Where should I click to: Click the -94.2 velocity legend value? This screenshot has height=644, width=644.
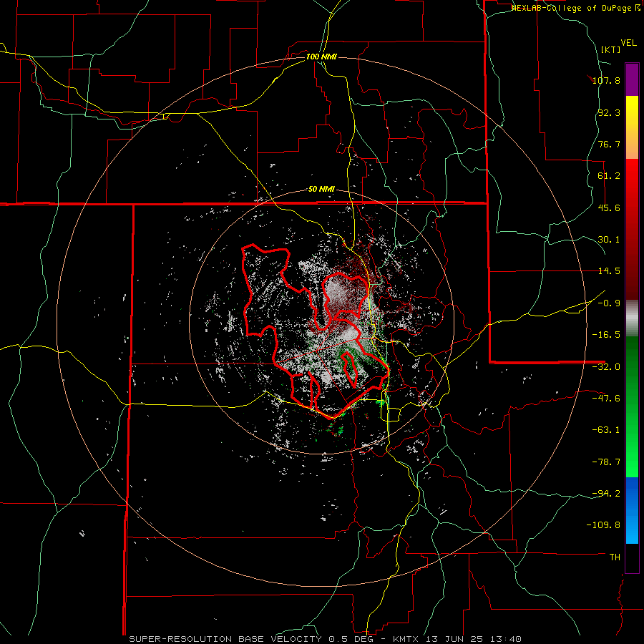coord(606,494)
